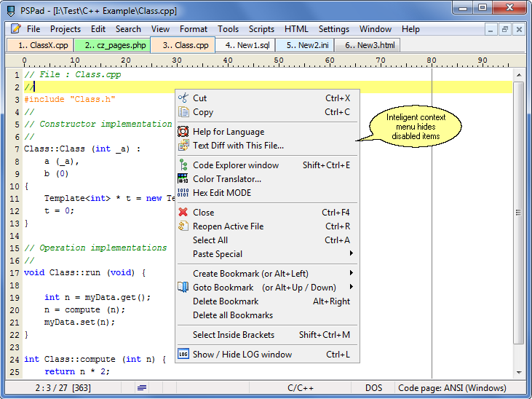The image size is (532, 399).
Task: Click the Reopen Active File icon
Action: (183, 226)
